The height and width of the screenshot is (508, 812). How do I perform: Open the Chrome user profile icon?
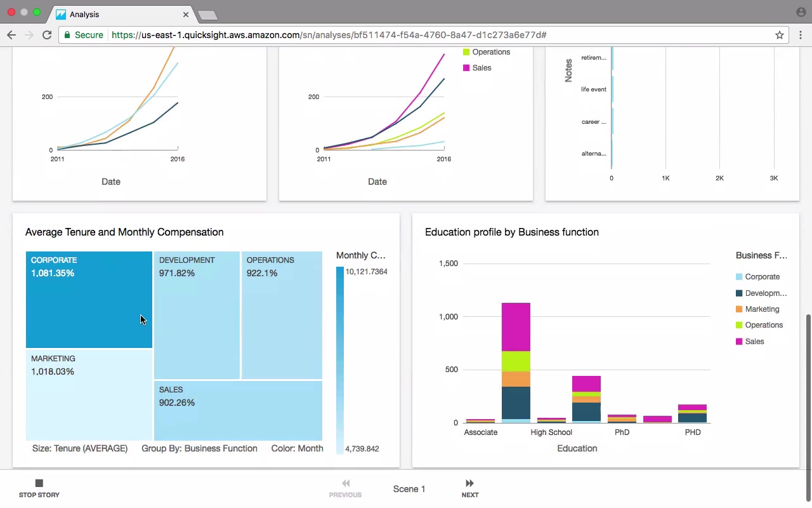pyautogui.click(x=801, y=12)
